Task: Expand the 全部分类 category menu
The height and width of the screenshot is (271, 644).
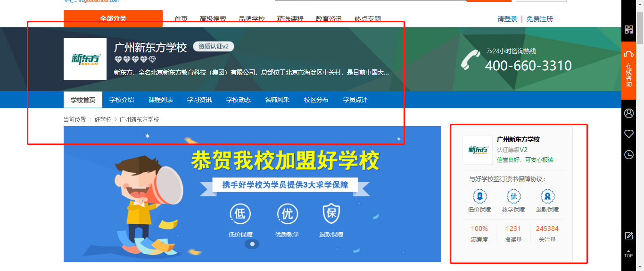Action: point(113,18)
